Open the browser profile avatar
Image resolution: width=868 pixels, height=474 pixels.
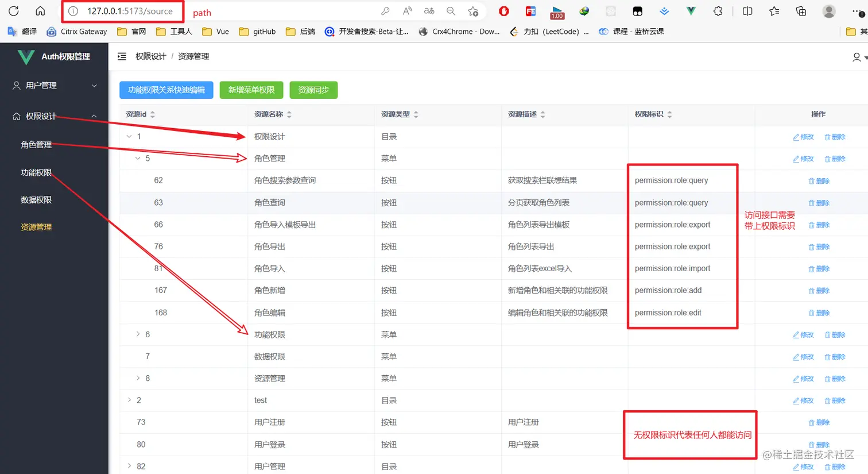click(x=828, y=11)
